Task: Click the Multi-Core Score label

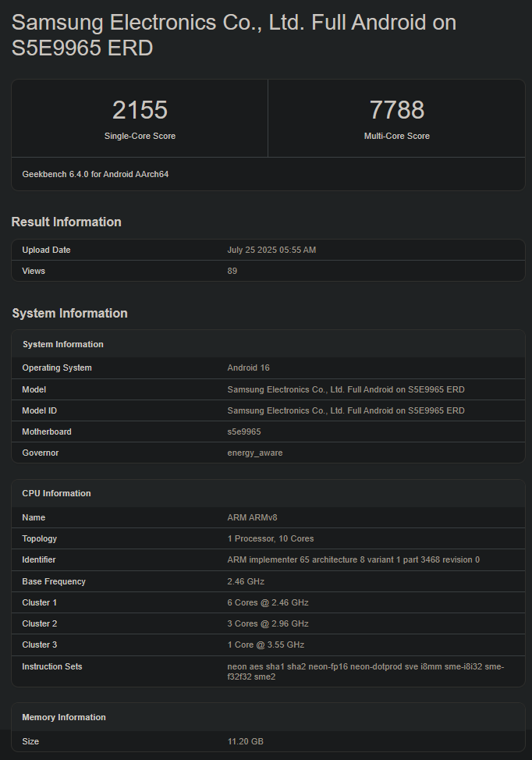Action: point(396,136)
